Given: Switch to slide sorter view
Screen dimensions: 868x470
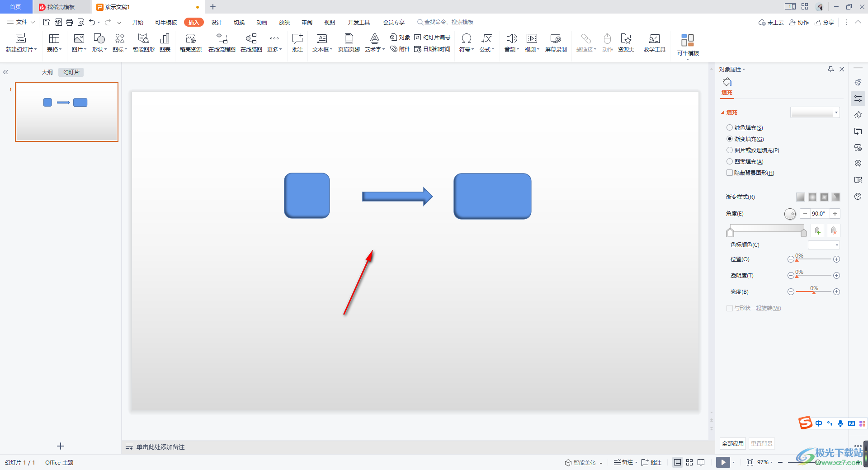Looking at the screenshot, I should [689, 462].
